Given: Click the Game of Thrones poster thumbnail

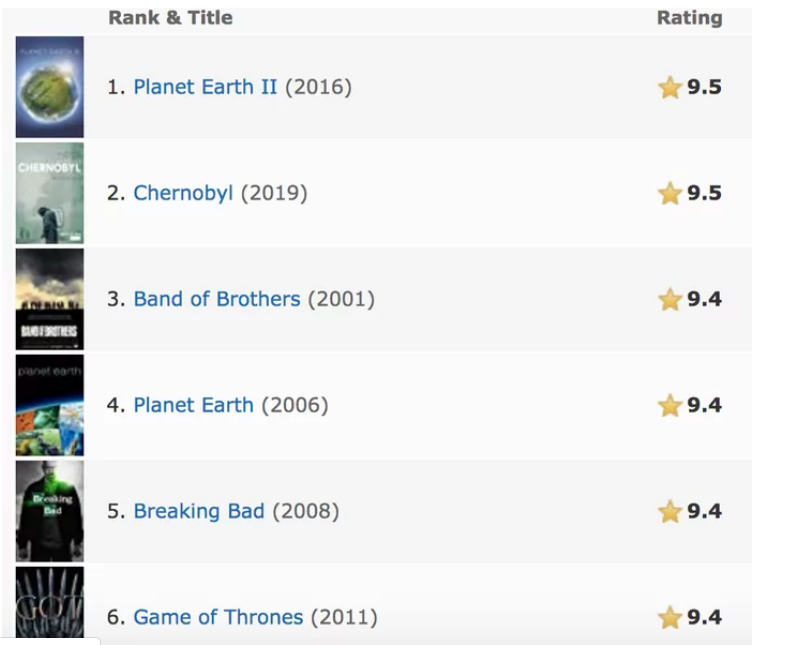Looking at the screenshot, I should coord(50,602).
